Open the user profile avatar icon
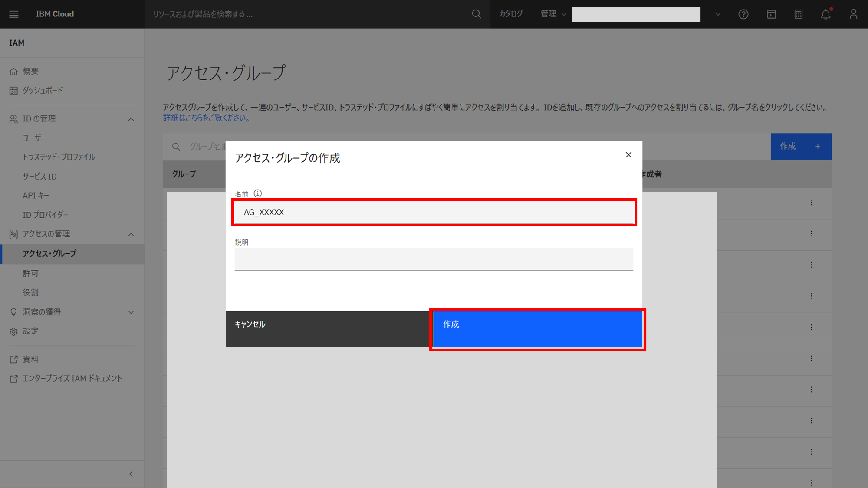This screenshot has width=868, height=488. (853, 14)
